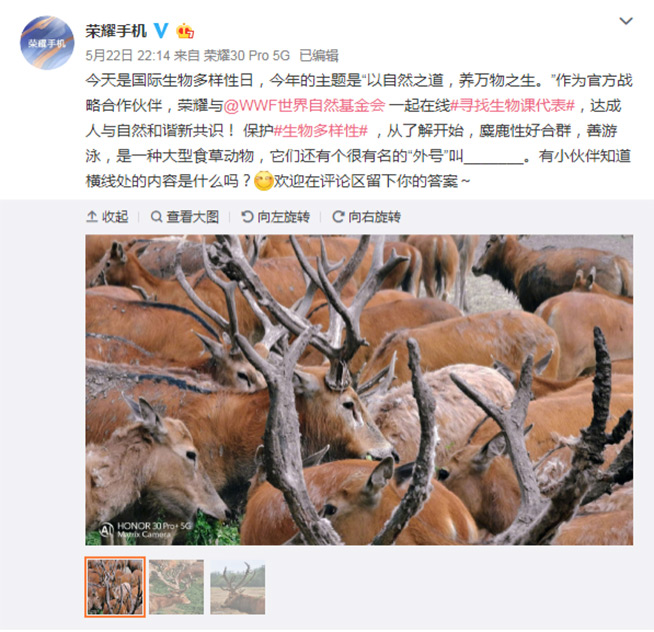
Task: Select the second thumbnail of grazing deer
Action: pos(176,587)
